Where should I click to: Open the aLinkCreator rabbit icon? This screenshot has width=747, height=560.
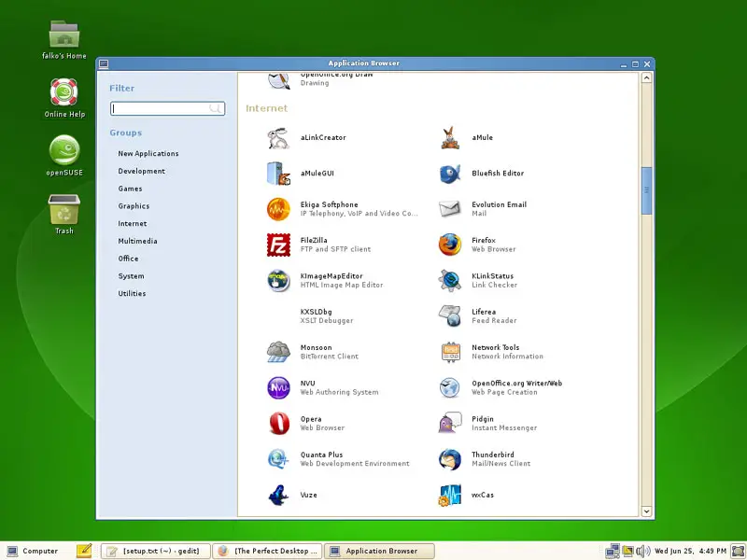click(x=278, y=138)
